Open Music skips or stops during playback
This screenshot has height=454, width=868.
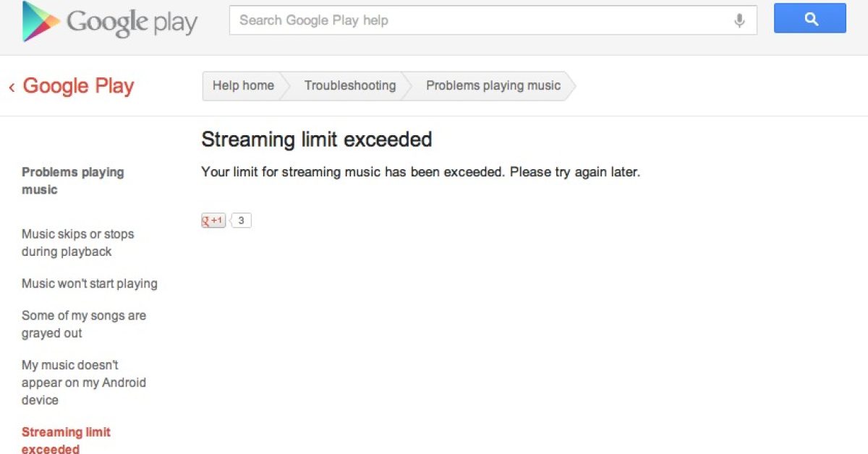pos(77,243)
